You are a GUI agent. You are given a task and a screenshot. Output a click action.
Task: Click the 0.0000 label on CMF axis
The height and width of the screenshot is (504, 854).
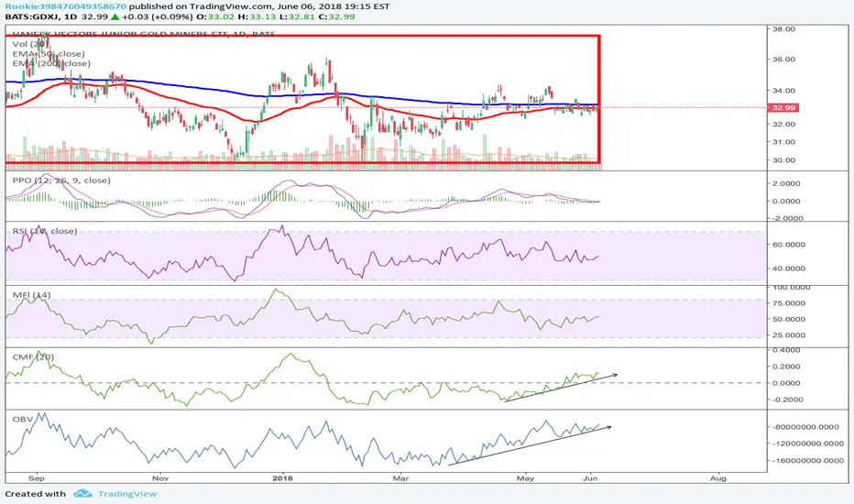787,383
